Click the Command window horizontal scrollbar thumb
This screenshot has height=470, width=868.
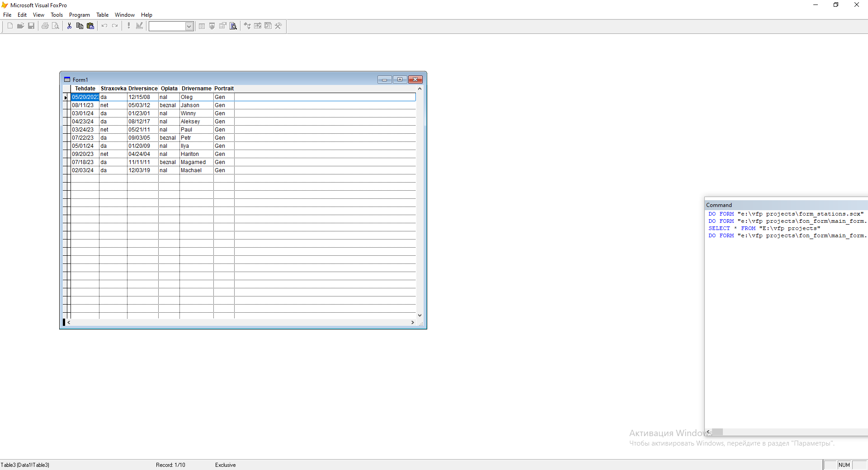point(717,432)
